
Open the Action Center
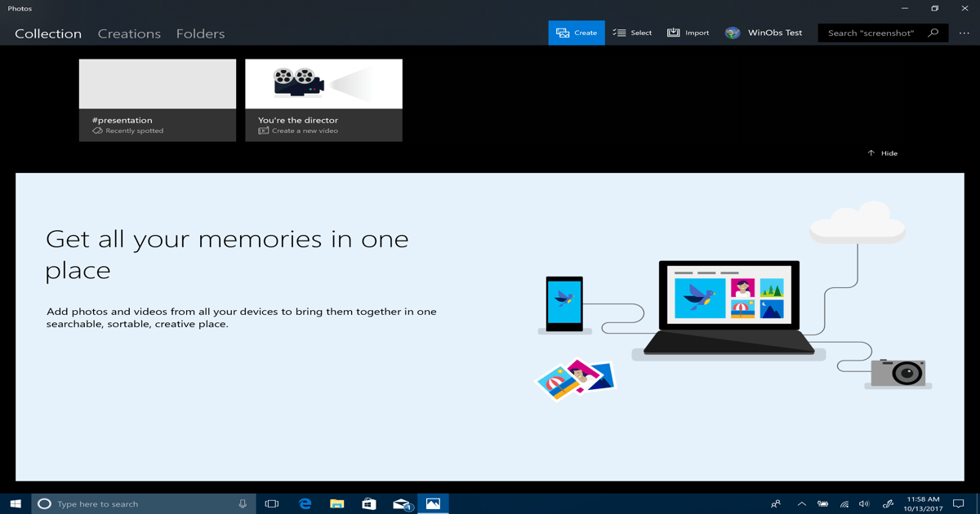click(x=960, y=503)
